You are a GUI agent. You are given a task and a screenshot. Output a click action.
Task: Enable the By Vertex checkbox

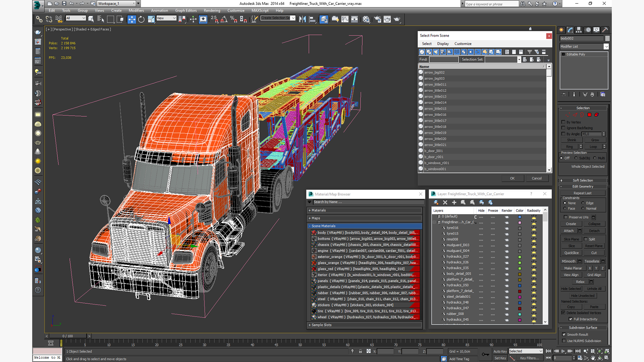click(563, 122)
